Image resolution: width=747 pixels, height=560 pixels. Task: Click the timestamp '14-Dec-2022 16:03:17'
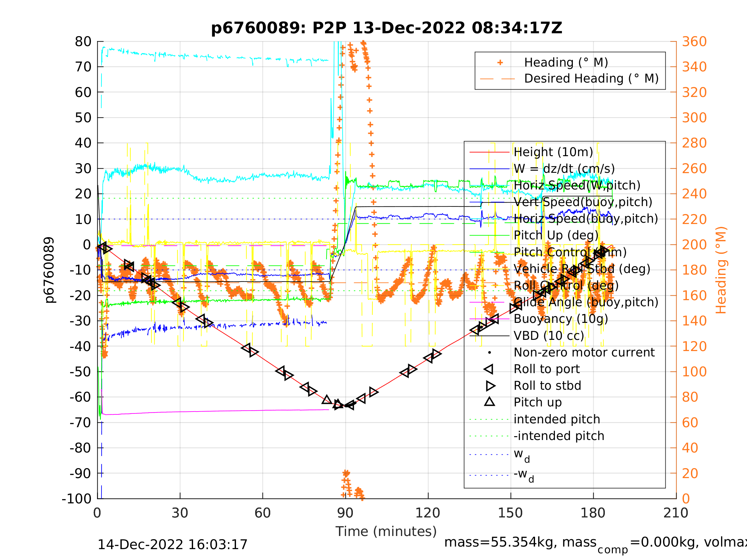point(173,545)
